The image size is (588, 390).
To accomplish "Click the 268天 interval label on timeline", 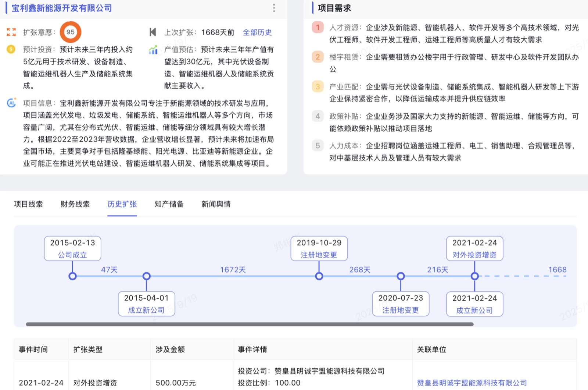I will coord(360,270).
